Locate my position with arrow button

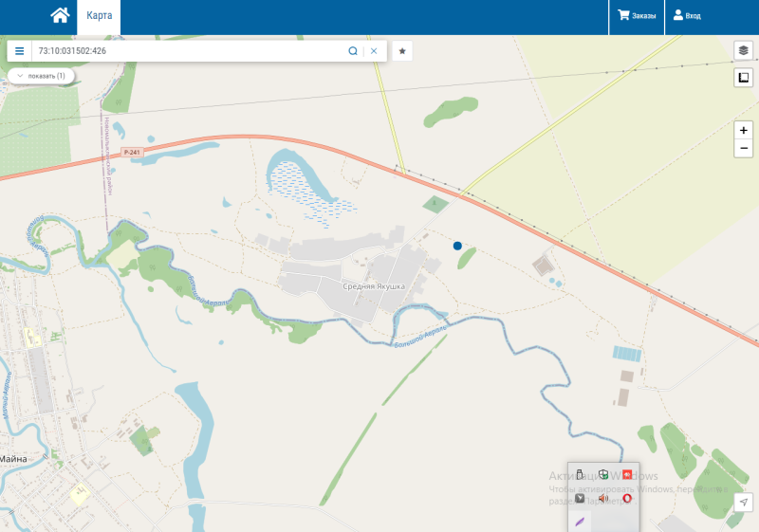pyautogui.click(x=744, y=502)
